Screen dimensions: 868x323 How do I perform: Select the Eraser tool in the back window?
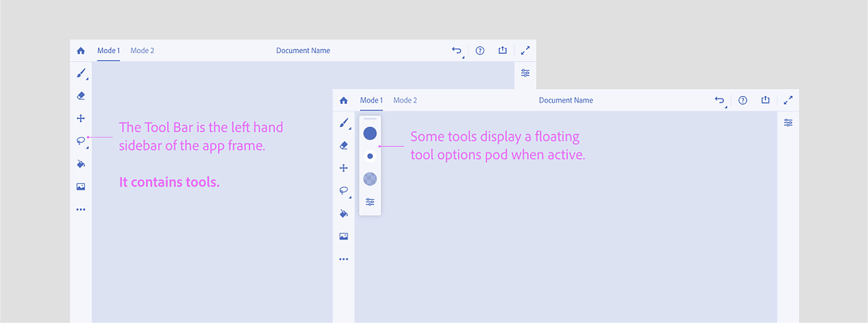(81, 96)
